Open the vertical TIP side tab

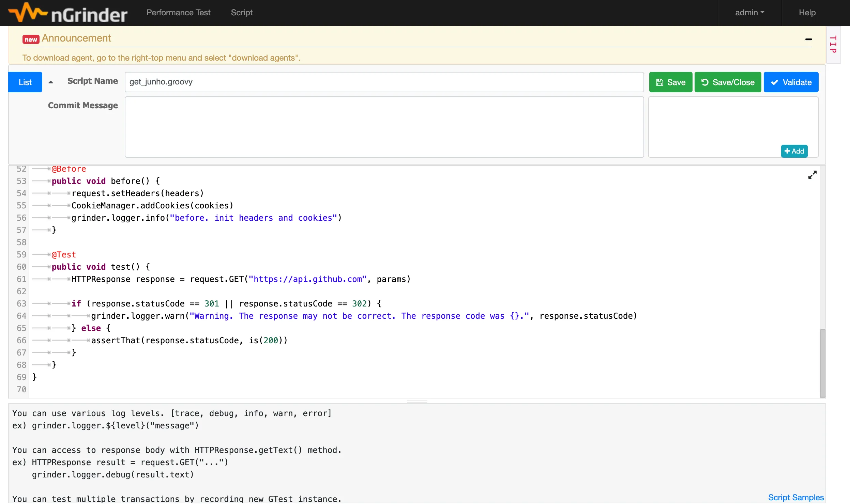pos(833,45)
